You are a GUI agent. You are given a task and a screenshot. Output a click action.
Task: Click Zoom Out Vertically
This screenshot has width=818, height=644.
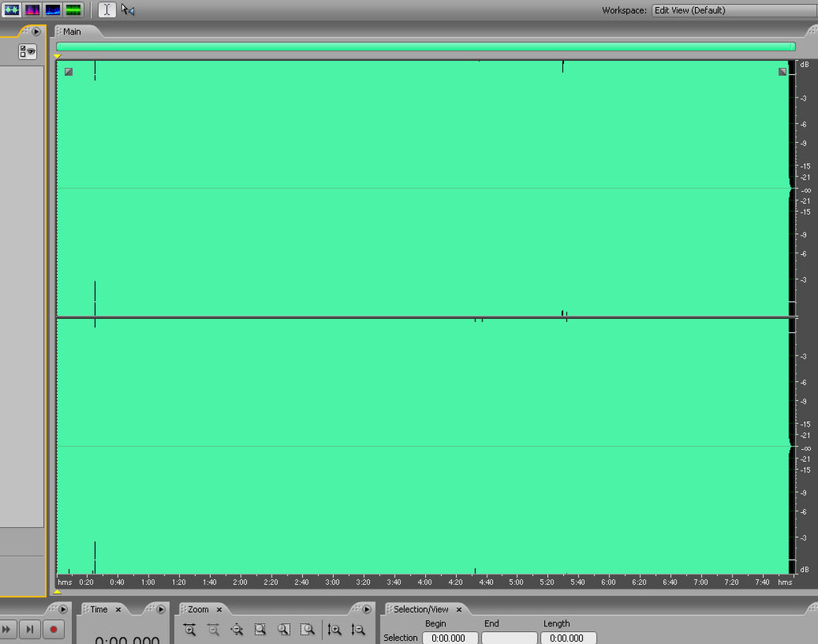coord(358,630)
